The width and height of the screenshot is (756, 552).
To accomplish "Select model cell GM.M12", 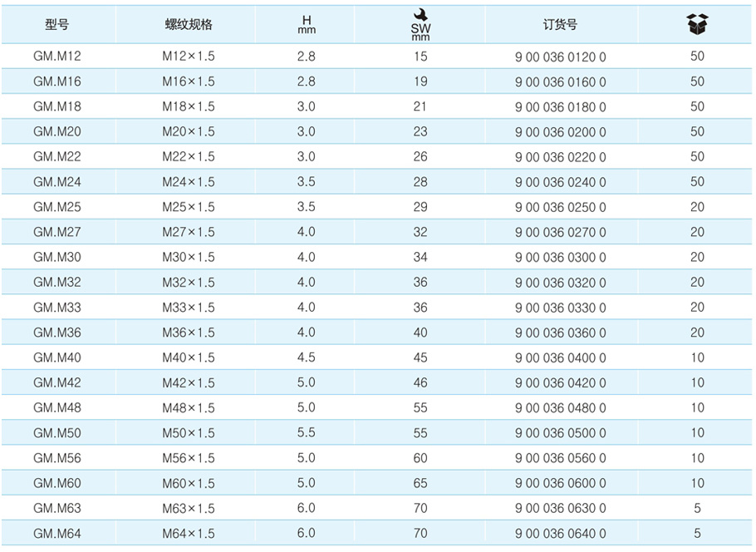I will pos(56,56).
